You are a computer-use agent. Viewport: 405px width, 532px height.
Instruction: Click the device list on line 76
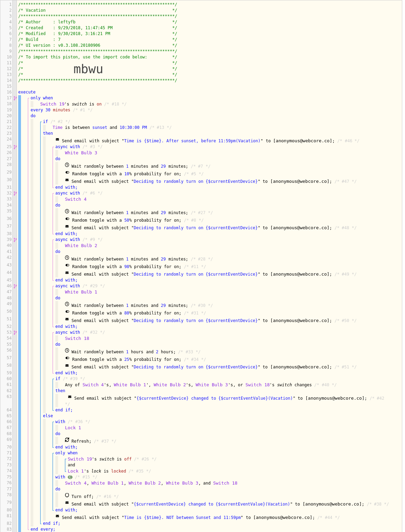click(x=151, y=483)
